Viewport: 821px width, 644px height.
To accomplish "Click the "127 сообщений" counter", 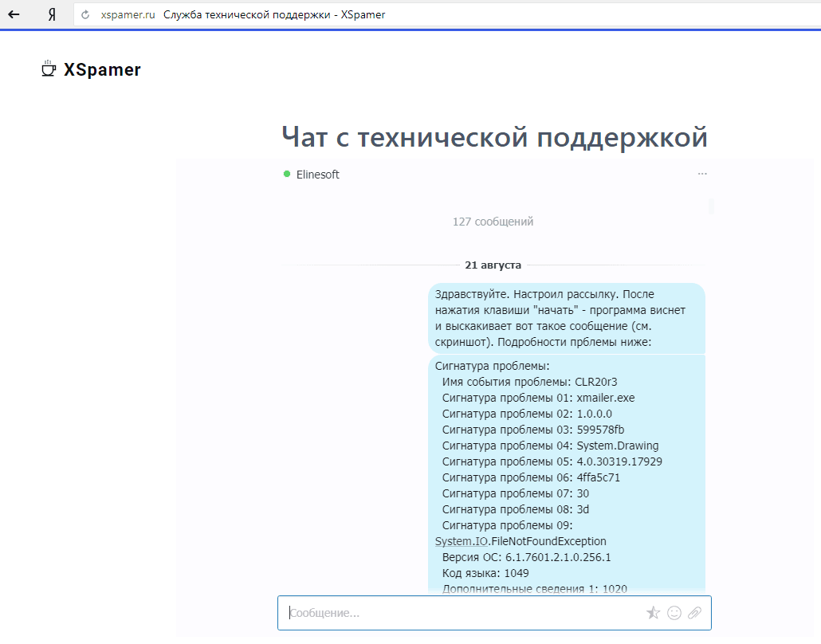I will click(493, 222).
